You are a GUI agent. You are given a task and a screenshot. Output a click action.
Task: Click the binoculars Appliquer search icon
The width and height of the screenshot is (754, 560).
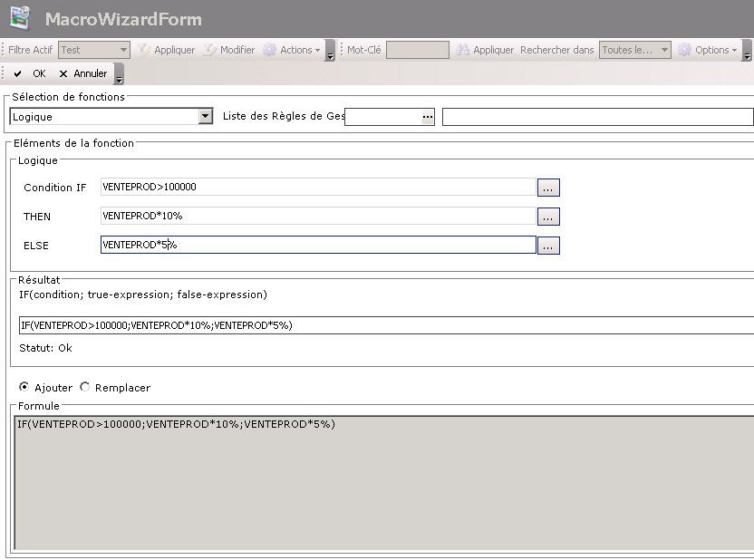click(463, 50)
